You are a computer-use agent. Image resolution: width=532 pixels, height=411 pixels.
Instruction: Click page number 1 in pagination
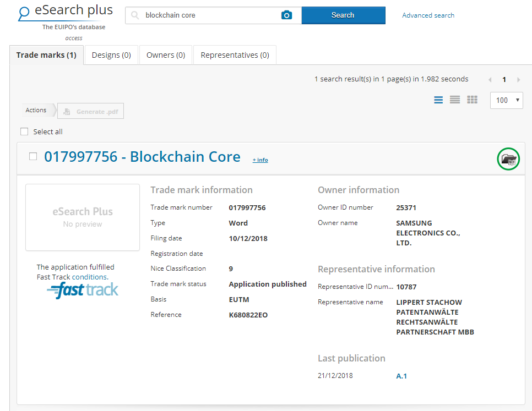point(504,80)
